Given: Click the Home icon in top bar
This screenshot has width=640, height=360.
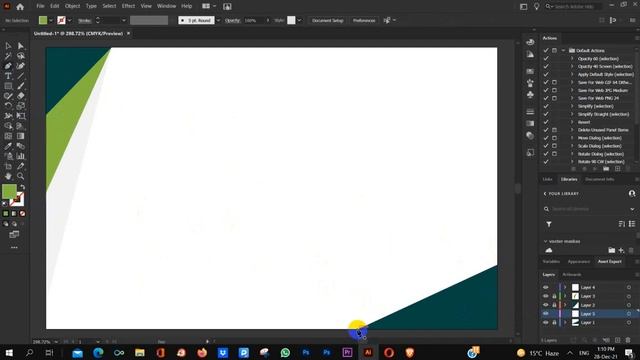Looking at the screenshot, I should [20, 7].
